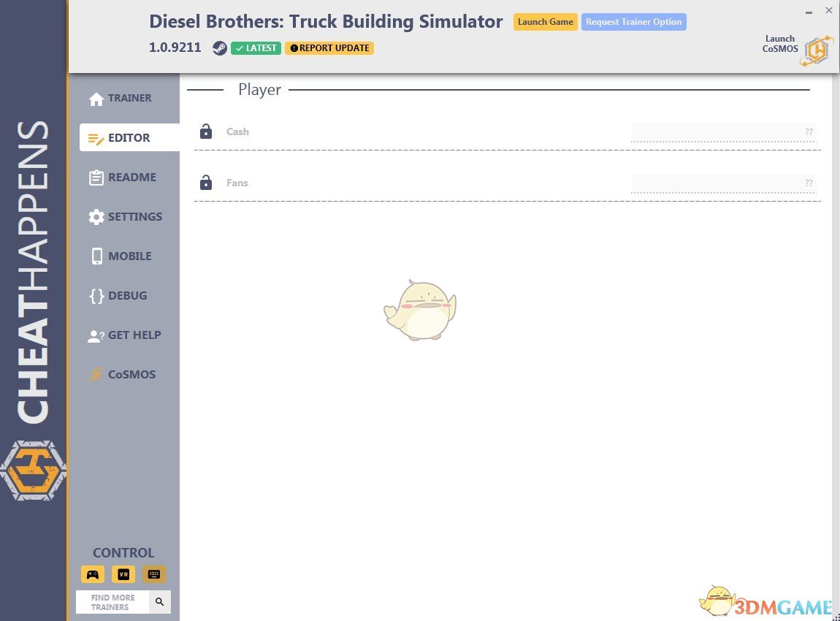Image resolution: width=840 pixels, height=621 pixels.
Task: Click the Cheat Happens hexagon logo
Action: click(x=33, y=470)
